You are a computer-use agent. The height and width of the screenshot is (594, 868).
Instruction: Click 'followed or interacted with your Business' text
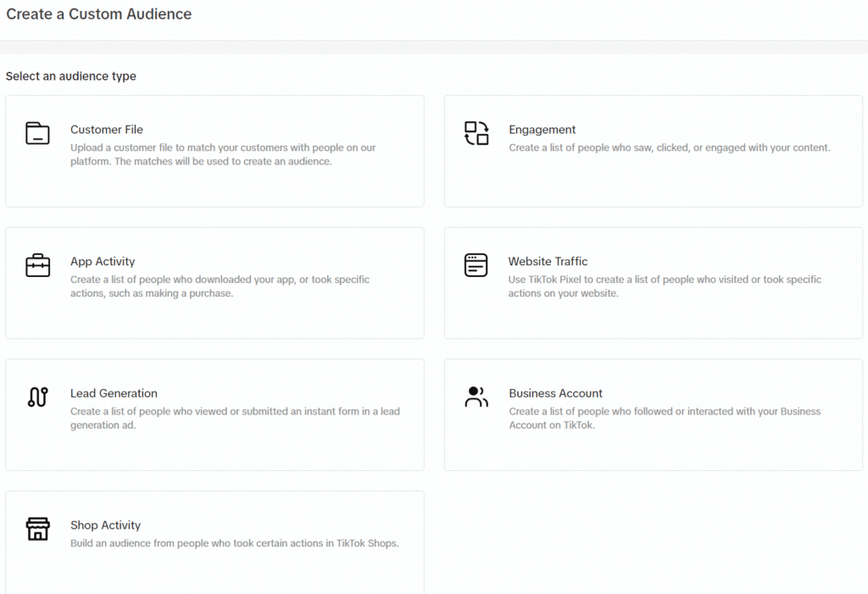point(665,418)
